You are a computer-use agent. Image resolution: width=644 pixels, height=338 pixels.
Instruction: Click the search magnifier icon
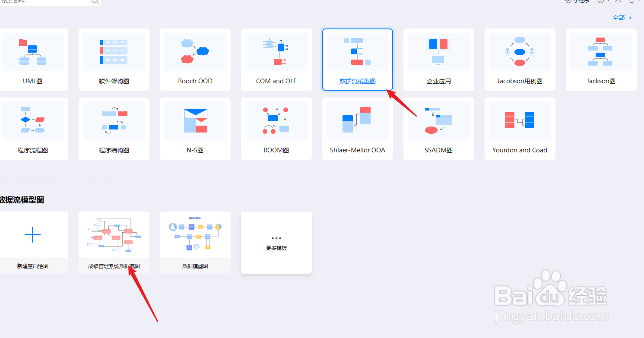pos(95,2)
